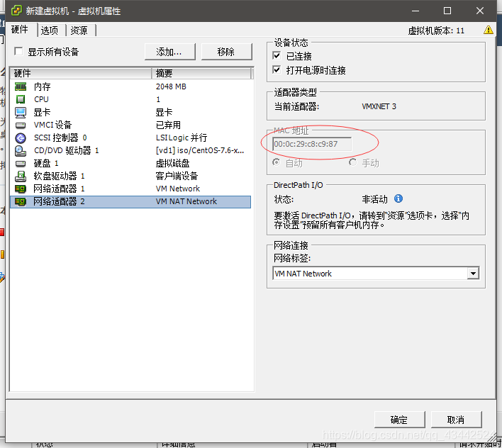The image size is (502, 448).
Task: Maximize the 虚拟机属性 window
Action: [x=447, y=11]
